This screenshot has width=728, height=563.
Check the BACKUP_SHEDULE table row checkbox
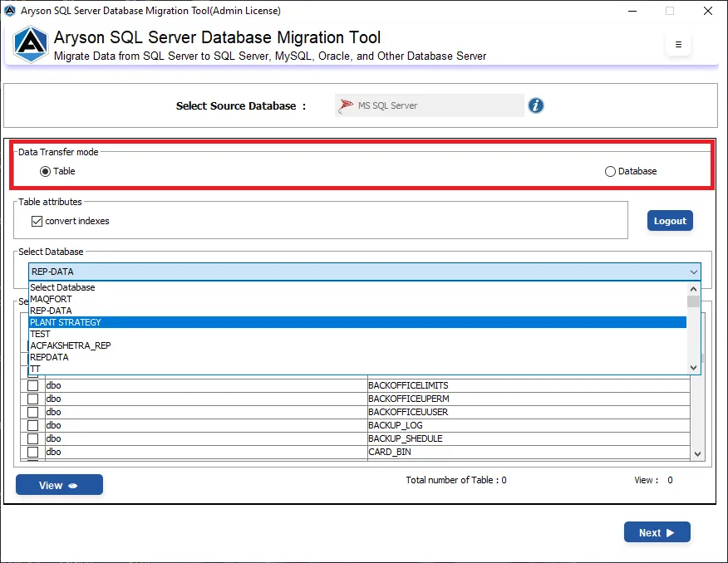33,438
